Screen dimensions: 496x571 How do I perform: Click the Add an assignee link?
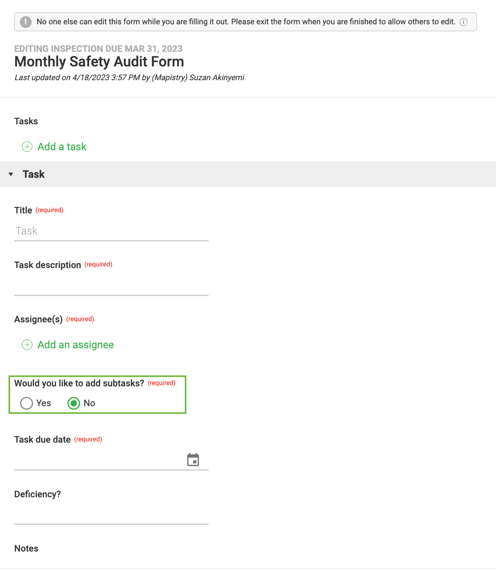point(76,344)
